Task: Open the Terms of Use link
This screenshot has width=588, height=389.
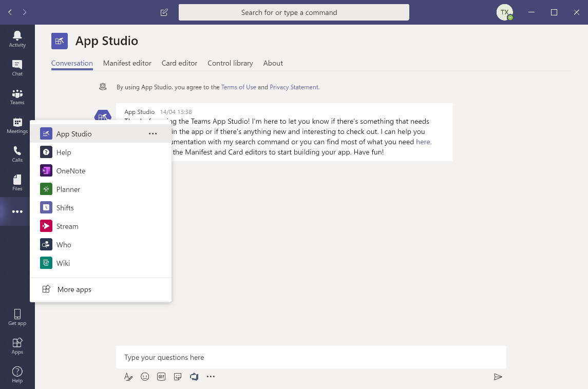Action: coord(238,87)
